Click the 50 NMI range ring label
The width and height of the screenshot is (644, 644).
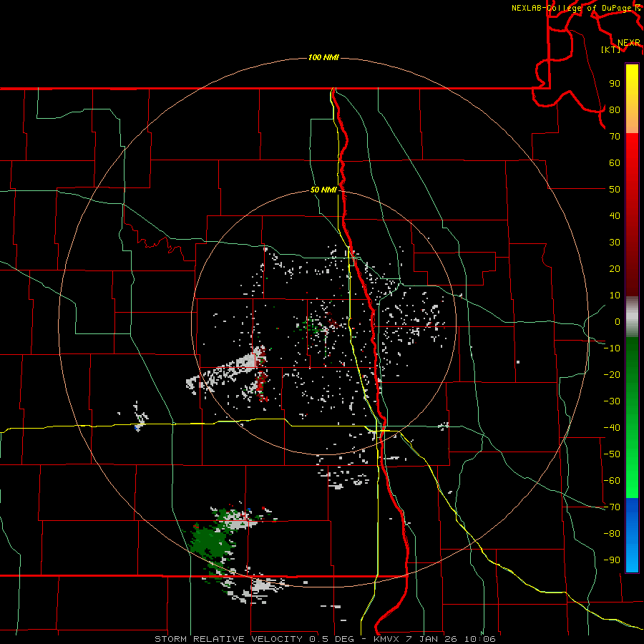pos(323,190)
